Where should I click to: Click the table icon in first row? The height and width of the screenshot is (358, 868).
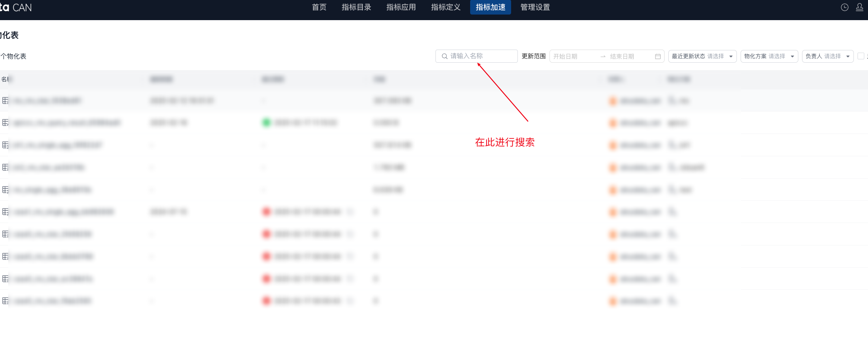(5, 101)
